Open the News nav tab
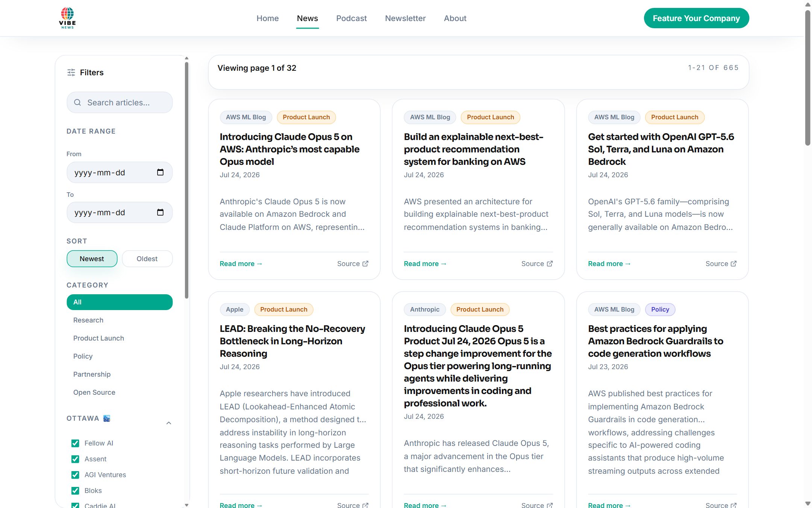This screenshot has height=508, width=812. 308,18
